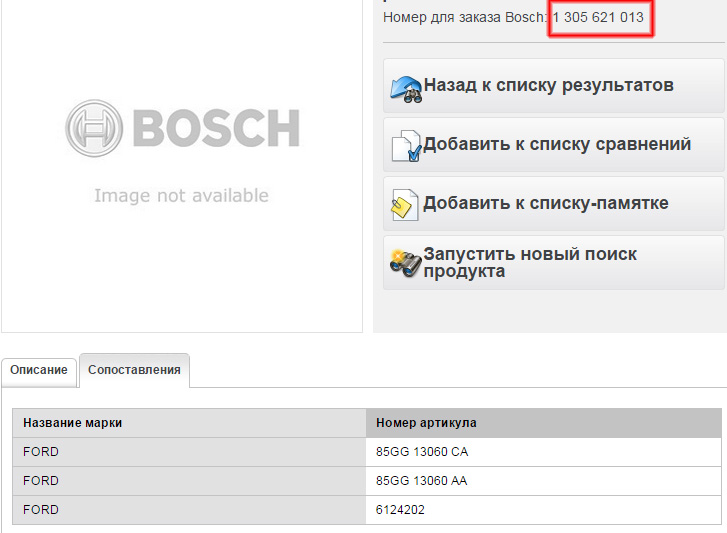Click the Номер для заказа Bosch label
The height and width of the screenshot is (533, 727).
465,17
